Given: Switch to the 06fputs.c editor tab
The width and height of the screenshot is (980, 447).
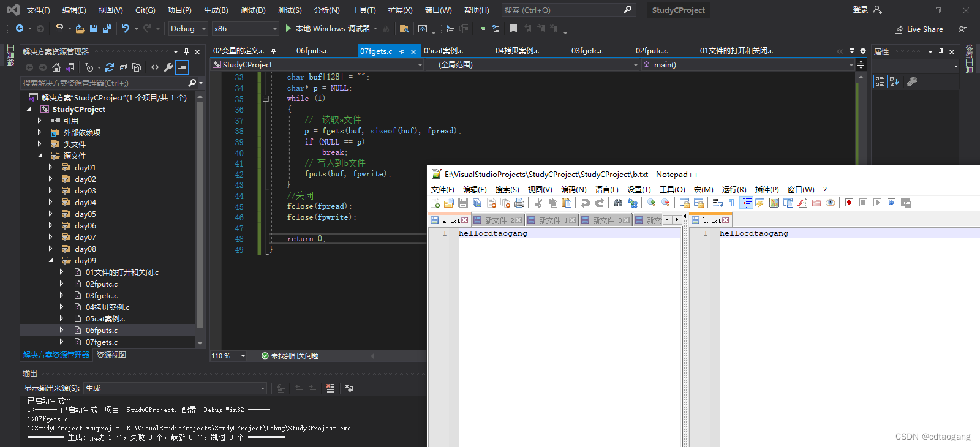Looking at the screenshot, I should click(x=312, y=51).
